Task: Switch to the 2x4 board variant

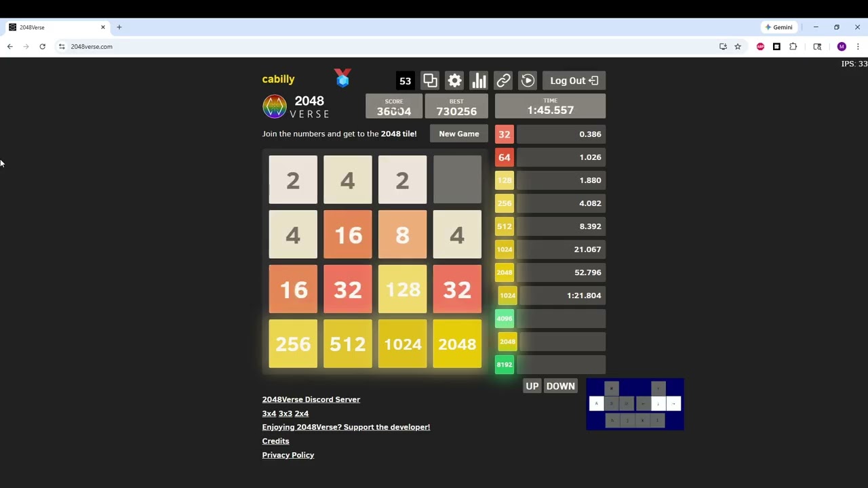Action: tap(302, 413)
